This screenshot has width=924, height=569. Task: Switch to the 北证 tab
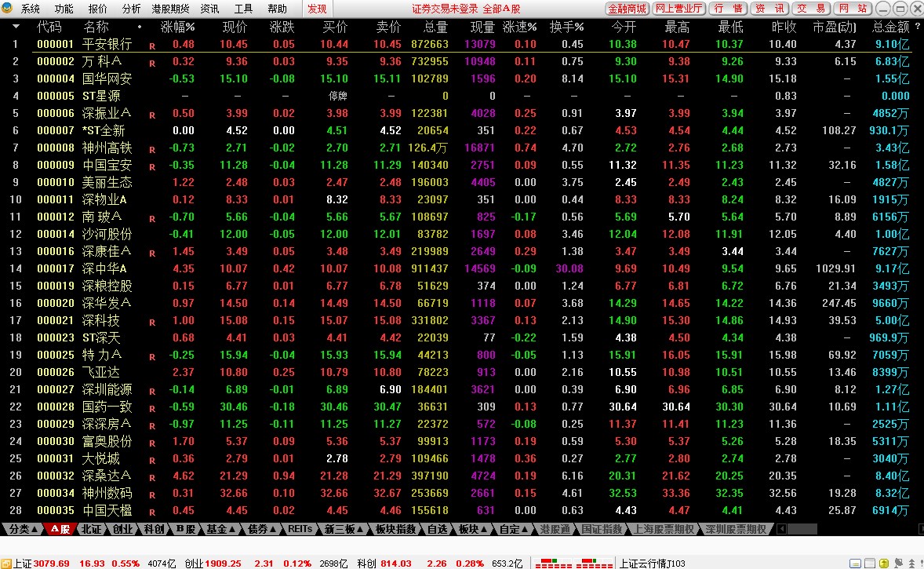91,529
